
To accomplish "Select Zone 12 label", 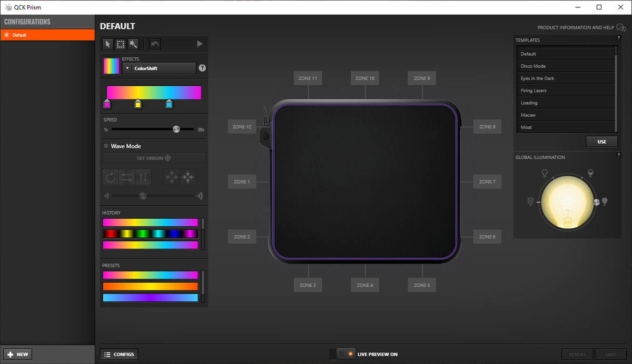I will tap(242, 127).
